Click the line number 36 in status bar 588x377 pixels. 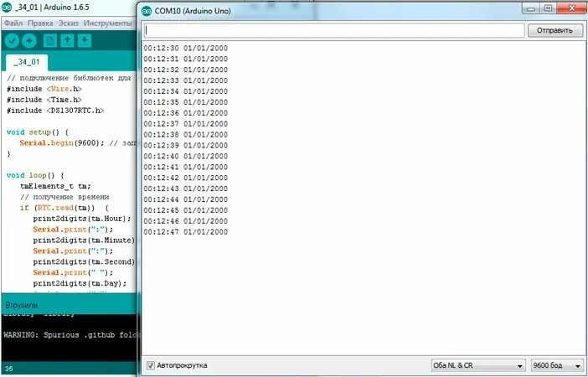pyautogui.click(x=9, y=369)
